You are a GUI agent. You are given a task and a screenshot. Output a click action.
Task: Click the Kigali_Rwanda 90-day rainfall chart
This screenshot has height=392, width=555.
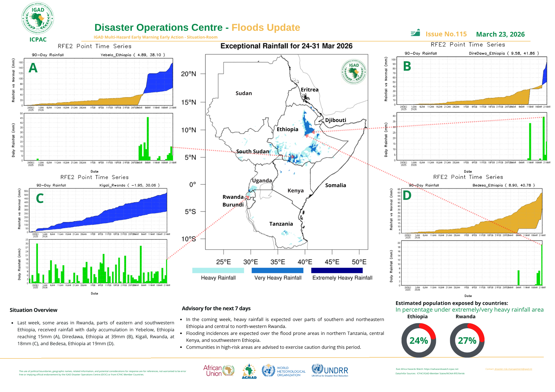coord(98,211)
